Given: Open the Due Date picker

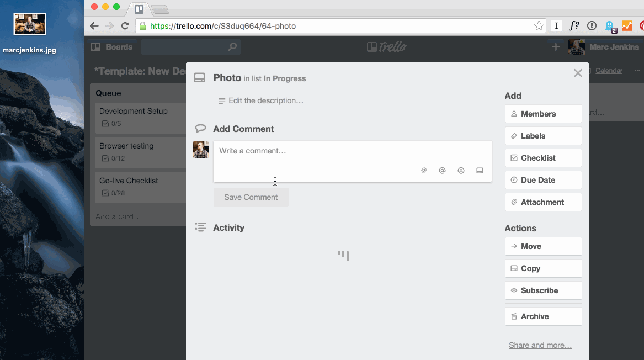Looking at the screenshot, I should 543,180.
